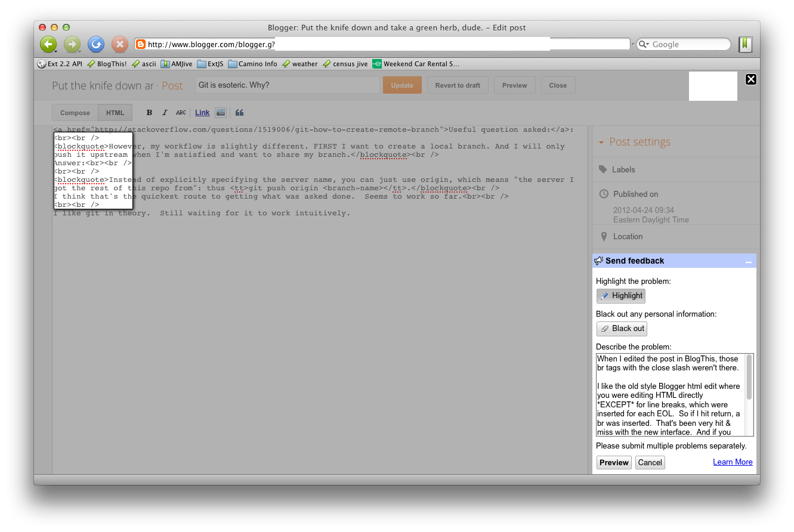Viewport: 794px width, 532px height.
Task: Switch to the HTML tab
Action: (115, 113)
